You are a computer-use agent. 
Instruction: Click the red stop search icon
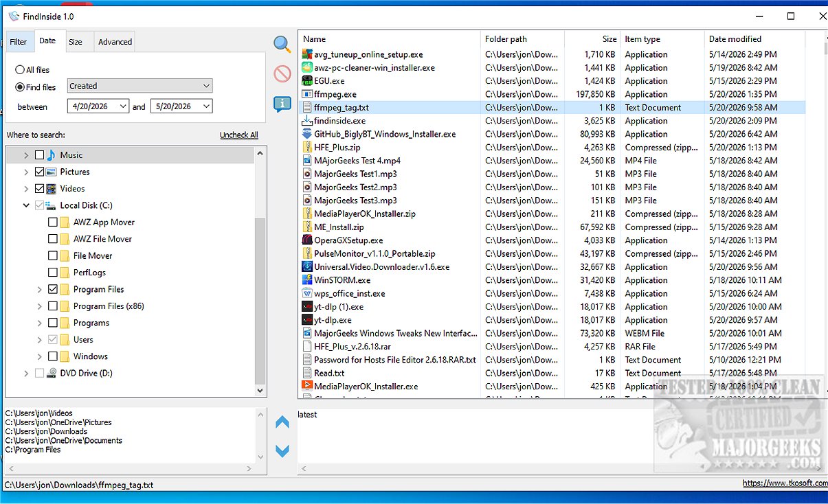point(282,73)
